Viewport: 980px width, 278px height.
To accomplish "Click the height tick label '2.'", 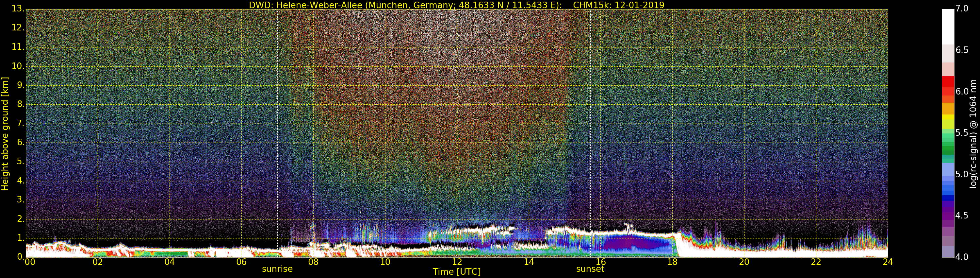I will point(21,218).
